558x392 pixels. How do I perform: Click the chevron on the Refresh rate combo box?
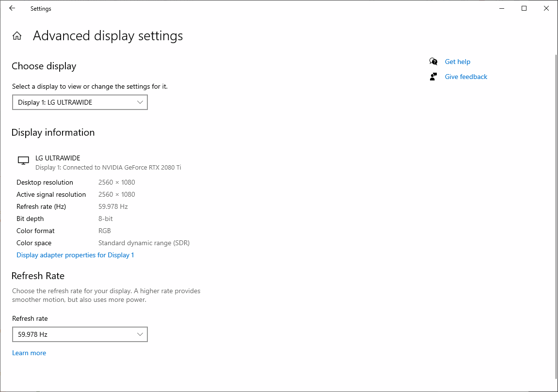coord(140,334)
